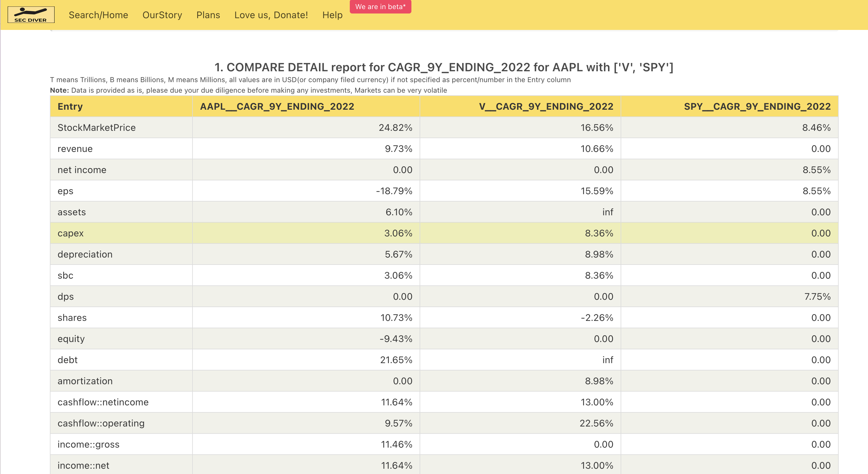The height and width of the screenshot is (474, 868).
Task: Click V cashflow::operating value 22.56%
Action: click(x=596, y=423)
